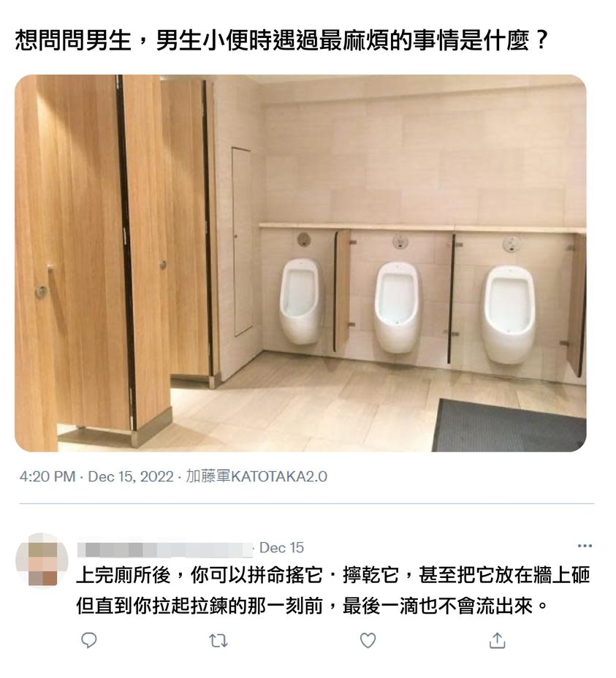Click the reply's Dec 15 date
Screen dimensions: 616x678
tap(281, 548)
